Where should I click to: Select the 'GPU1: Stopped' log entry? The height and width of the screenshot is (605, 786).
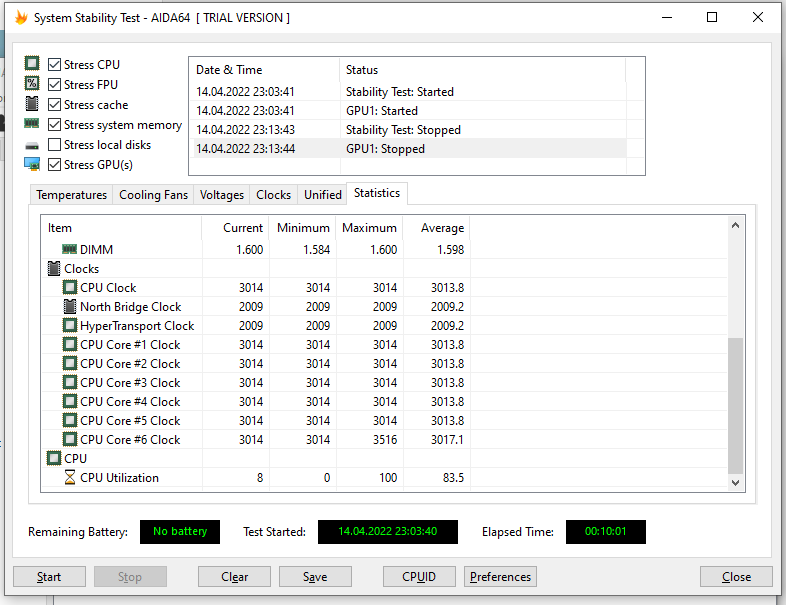pos(408,149)
